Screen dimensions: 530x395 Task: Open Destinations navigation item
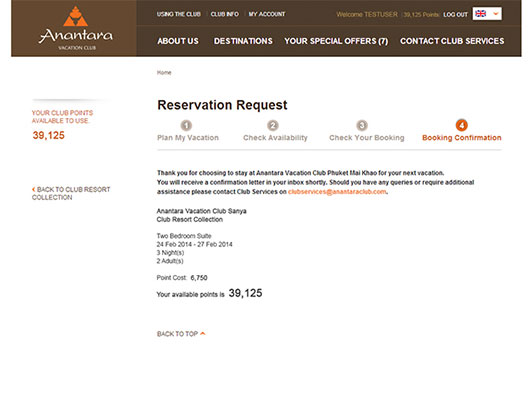point(243,41)
